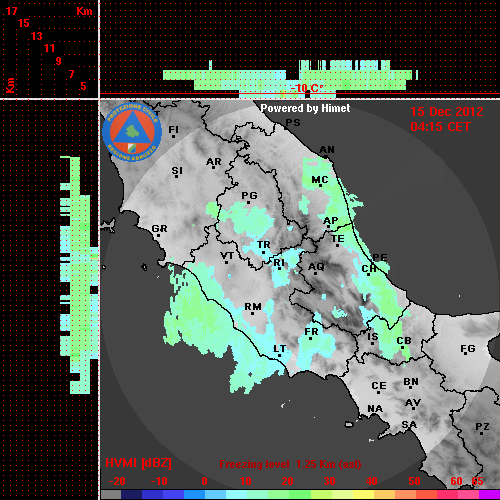Select the FG city marker
Viewport: 500px width, 500px height.
click(465, 354)
